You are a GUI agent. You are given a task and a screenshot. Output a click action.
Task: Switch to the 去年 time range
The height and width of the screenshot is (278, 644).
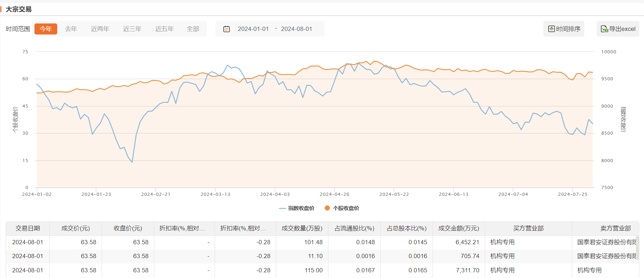71,29
